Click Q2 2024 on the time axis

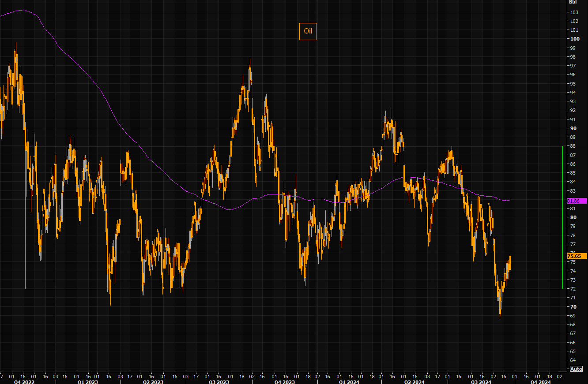click(x=414, y=382)
